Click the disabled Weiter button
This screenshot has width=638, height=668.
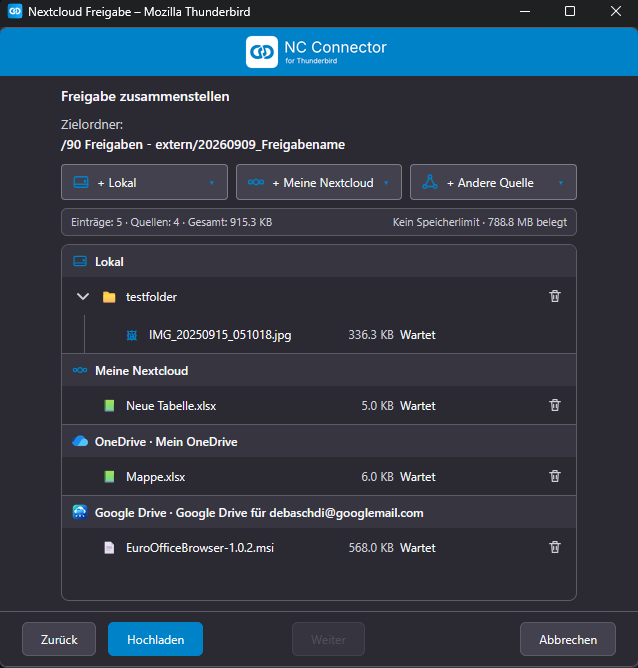(328, 639)
